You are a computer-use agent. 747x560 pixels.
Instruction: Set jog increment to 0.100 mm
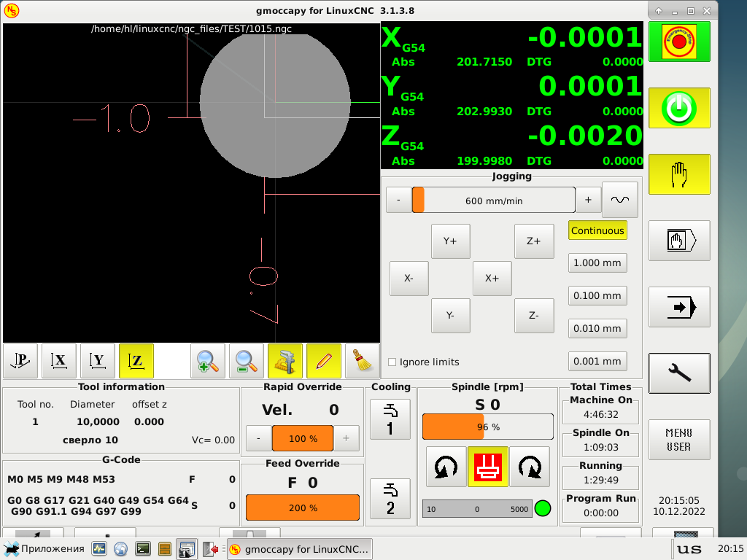point(597,295)
